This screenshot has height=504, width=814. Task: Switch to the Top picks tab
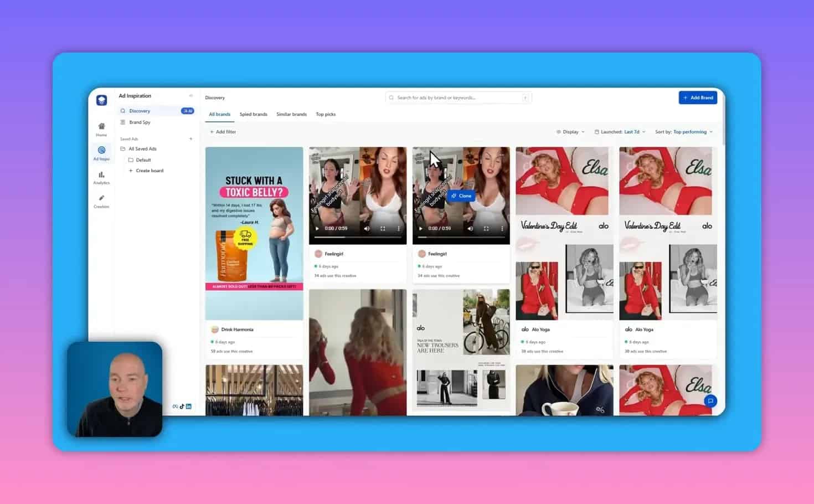click(x=326, y=114)
